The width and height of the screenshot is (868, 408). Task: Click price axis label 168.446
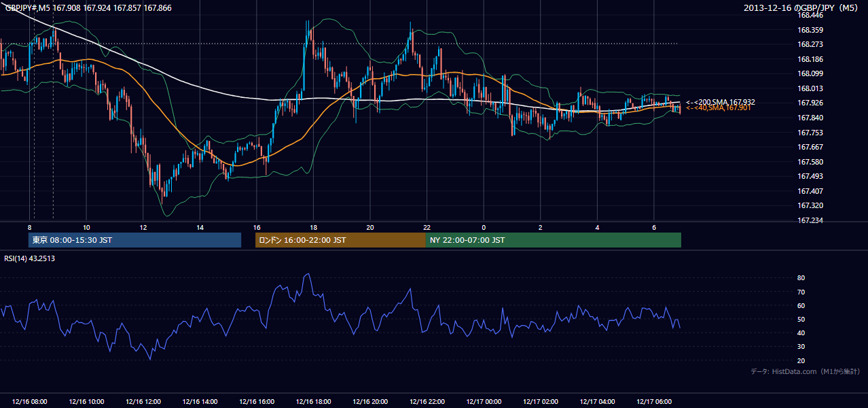[x=810, y=15]
